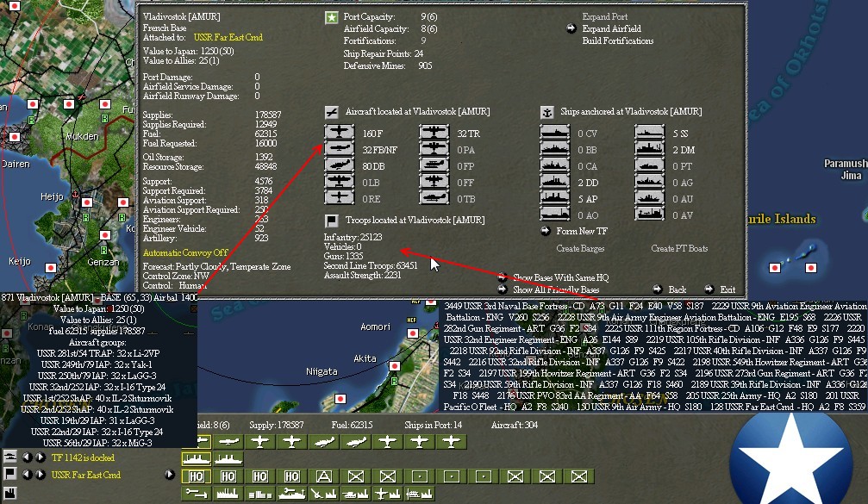Select the highlighted HQ unit icon in the bottom bar
The height and width of the screenshot is (504, 868).
tap(197, 476)
